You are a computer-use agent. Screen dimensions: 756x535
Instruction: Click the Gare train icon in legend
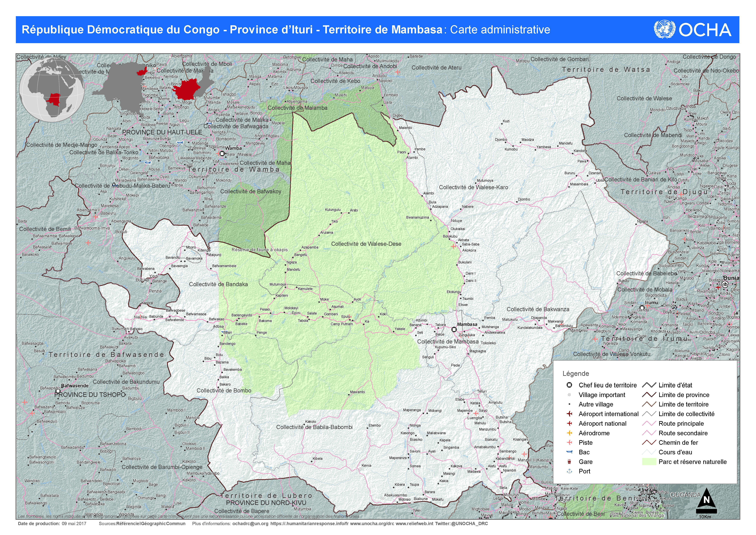click(x=569, y=462)
